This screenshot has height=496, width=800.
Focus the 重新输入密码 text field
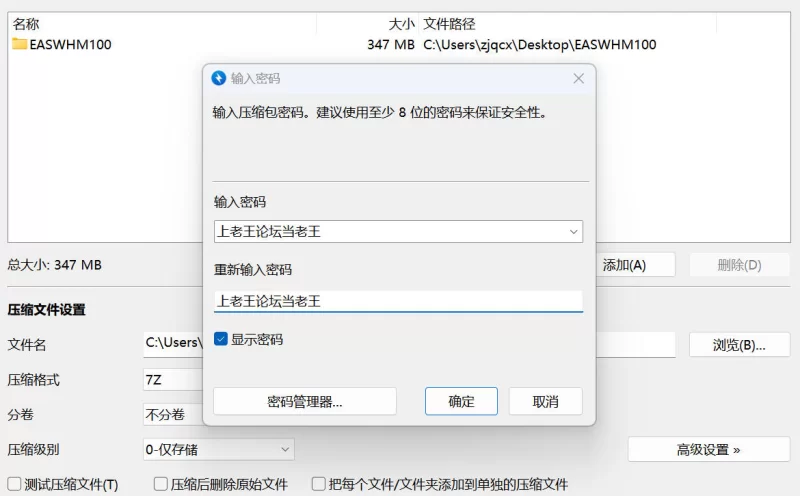tap(398, 301)
